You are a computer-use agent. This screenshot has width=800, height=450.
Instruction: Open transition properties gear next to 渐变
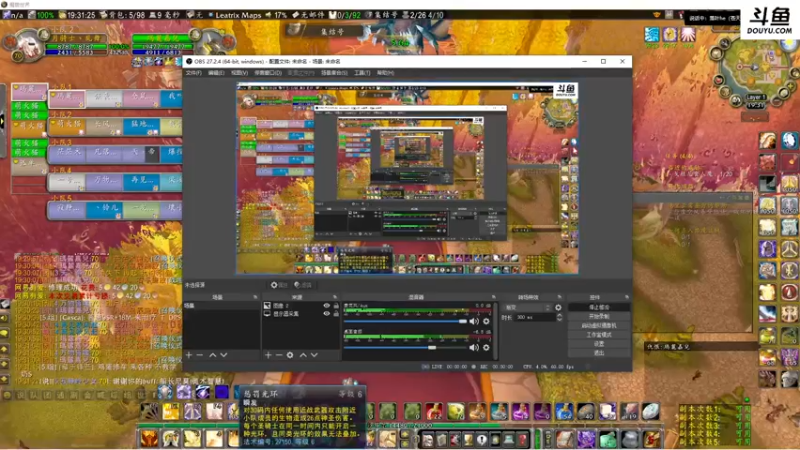tap(558, 307)
